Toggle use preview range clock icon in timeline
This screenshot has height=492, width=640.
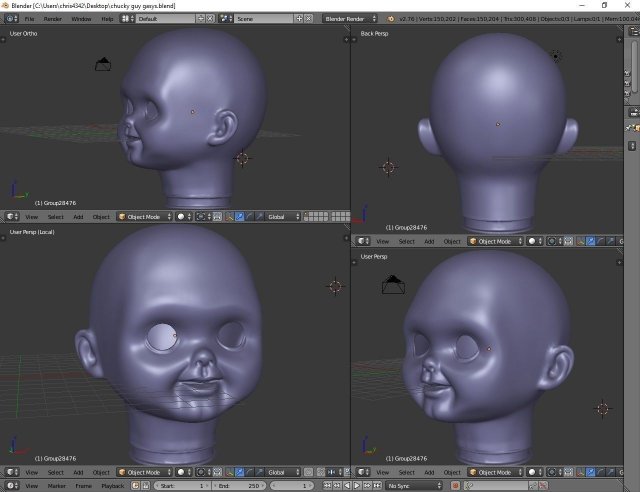click(x=136, y=486)
